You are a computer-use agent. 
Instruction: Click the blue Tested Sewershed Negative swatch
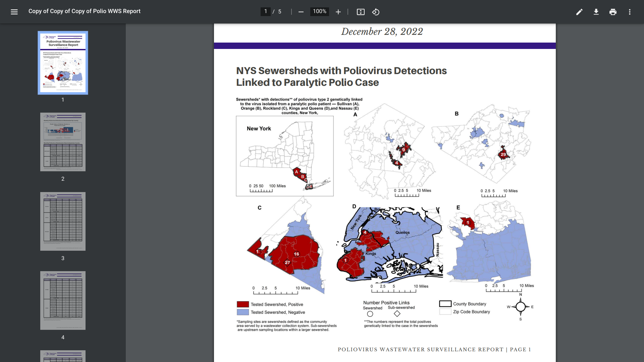(x=243, y=312)
